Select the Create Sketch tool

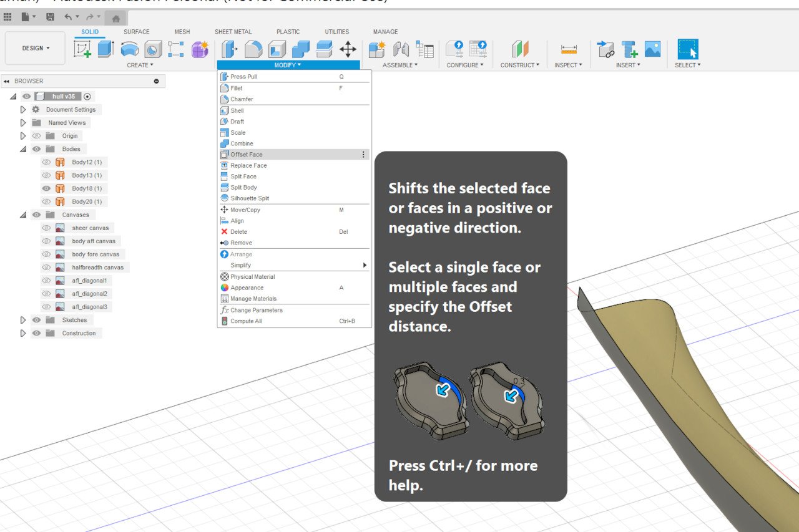click(x=82, y=49)
